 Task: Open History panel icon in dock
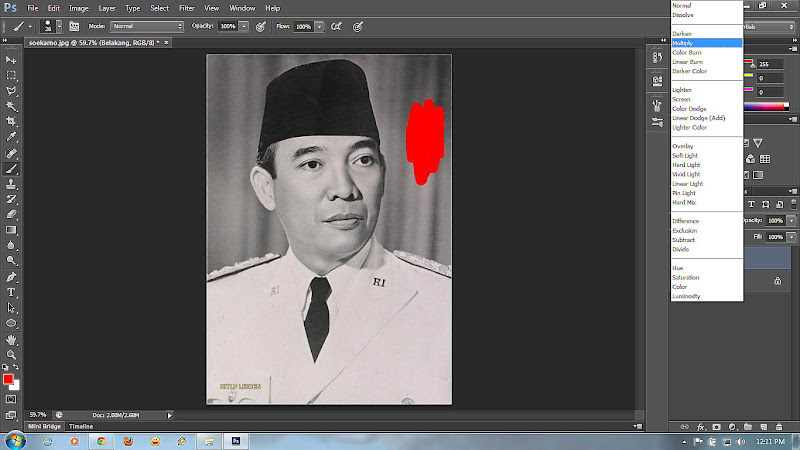tap(657, 57)
